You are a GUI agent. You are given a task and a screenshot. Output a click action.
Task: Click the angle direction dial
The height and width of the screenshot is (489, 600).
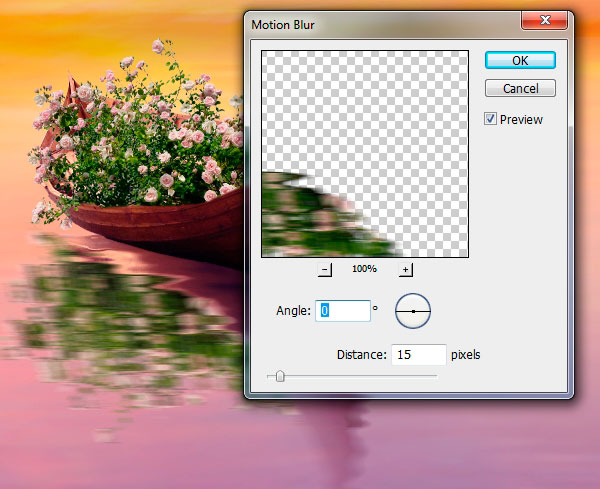[413, 311]
